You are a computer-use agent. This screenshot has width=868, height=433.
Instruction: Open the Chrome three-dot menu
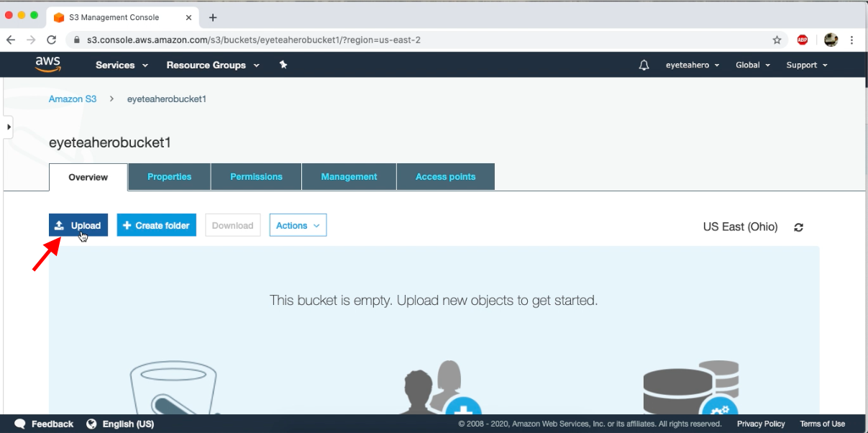click(x=851, y=40)
